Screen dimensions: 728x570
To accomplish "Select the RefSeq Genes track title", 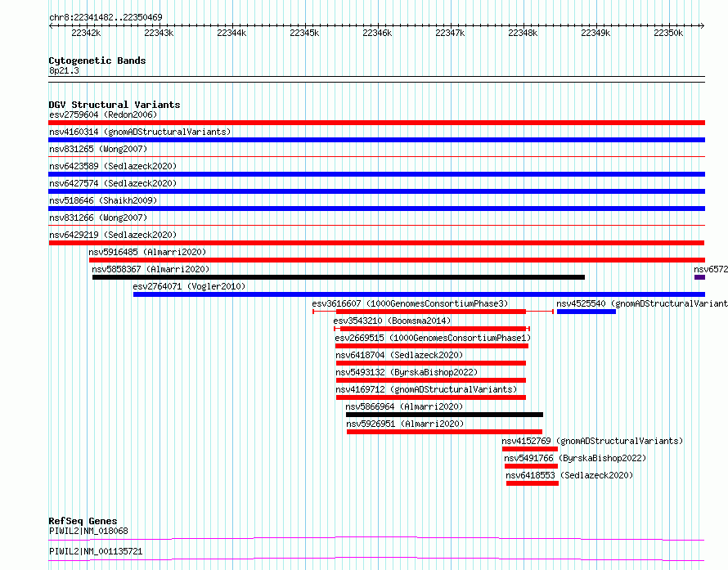I will [83, 521].
